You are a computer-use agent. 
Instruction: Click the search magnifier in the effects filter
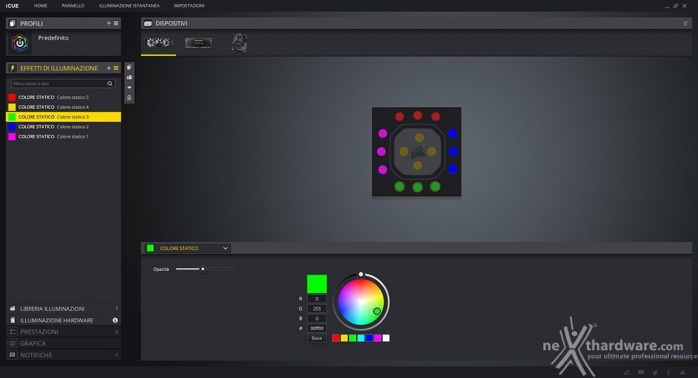[x=110, y=84]
